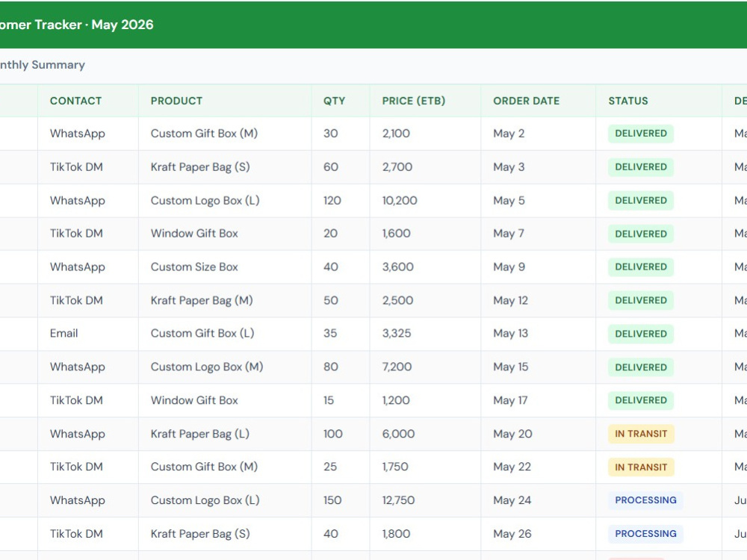The width and height of the screenshot is (747, 560).
Task: Click the quantity cell showing 150
Action: click(341, 500)
